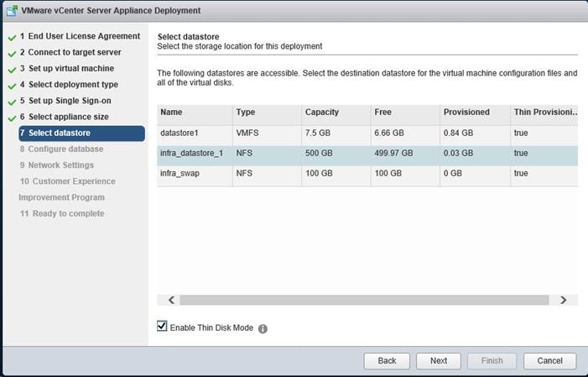Image resolution: width=588 pixels, height=377 pixels.
Task: Click NFS type cell of infra_datastore_1
Action: [267, 154]
